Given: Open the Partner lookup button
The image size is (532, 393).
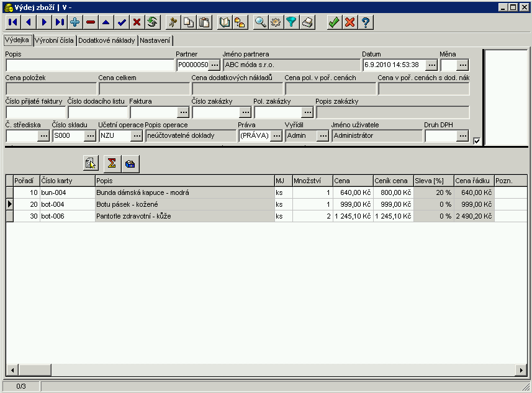Looking at the screenshot, I should tap(214, 65).
